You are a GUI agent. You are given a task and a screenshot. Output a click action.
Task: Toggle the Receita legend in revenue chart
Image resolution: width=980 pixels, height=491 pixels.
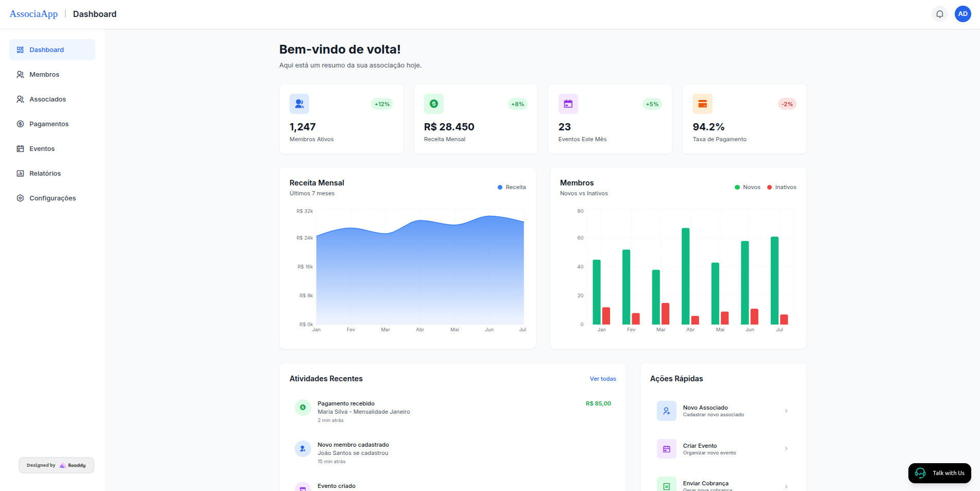(x=512, y=187)
